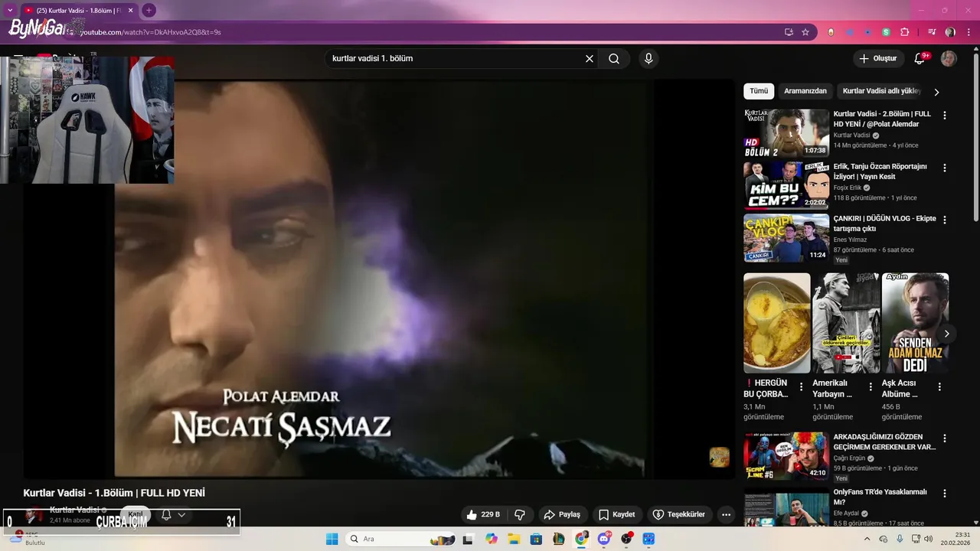This screenshot has width=980, height=551.
Task: Click the address bar URL
Action: (150, 32)
